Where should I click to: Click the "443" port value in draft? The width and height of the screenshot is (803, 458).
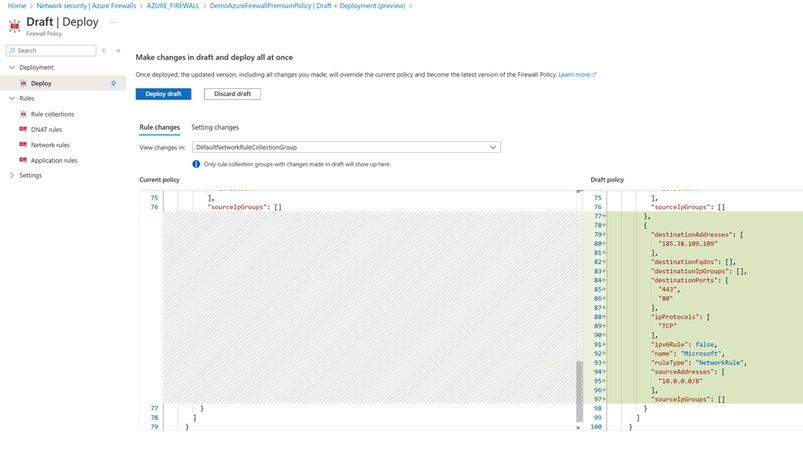tap(669, 289)
